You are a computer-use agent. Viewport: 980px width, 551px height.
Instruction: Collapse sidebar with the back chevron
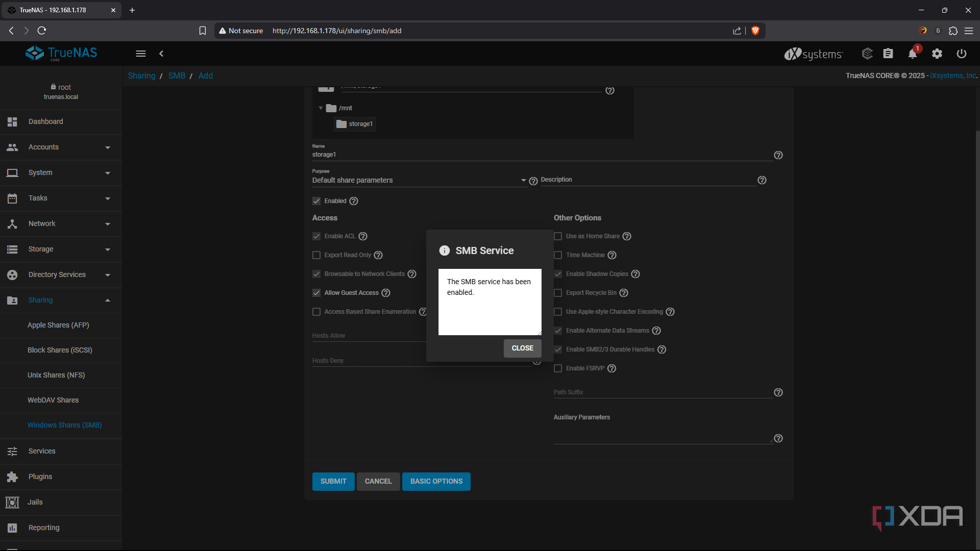tap(161, 54)
